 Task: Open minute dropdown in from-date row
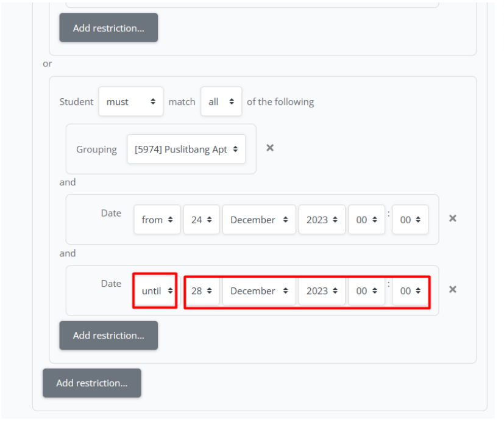[x=410, y=220]
